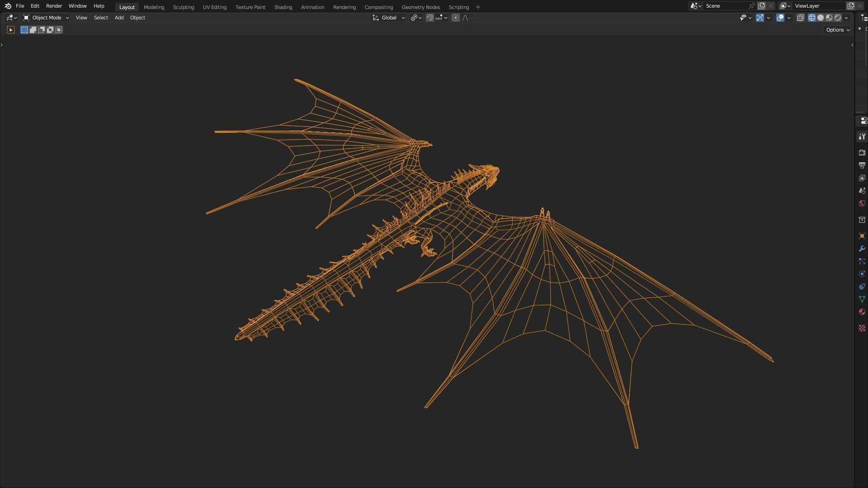Switch to the Texture Paint workspace tab

[250, 7]
